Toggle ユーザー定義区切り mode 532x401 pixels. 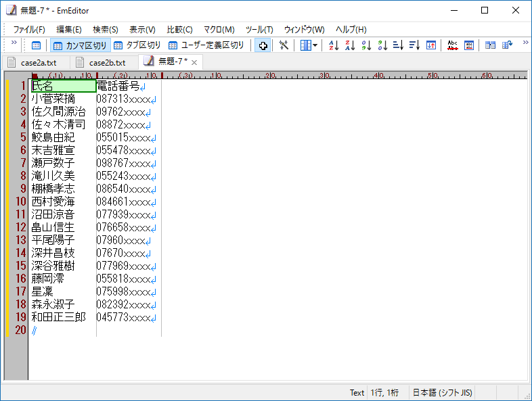(x=206, y=45)
